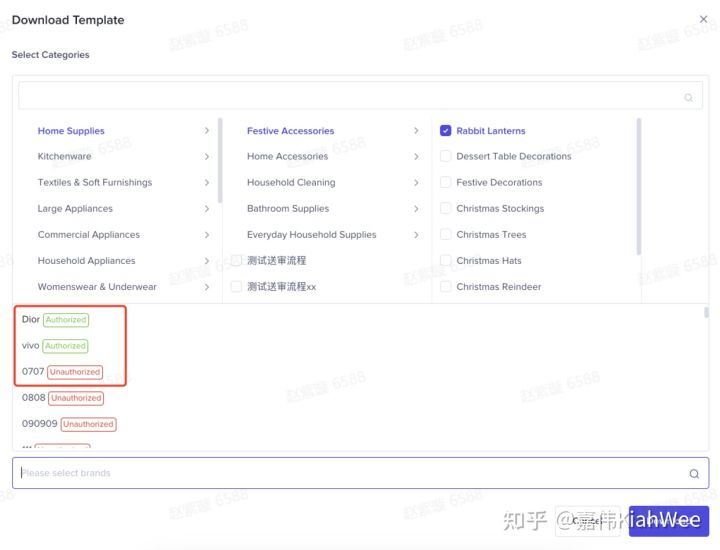Click the Christmas Reindeer label
The width and height of the screenshot is (720, 550).
tap(498, 286)
